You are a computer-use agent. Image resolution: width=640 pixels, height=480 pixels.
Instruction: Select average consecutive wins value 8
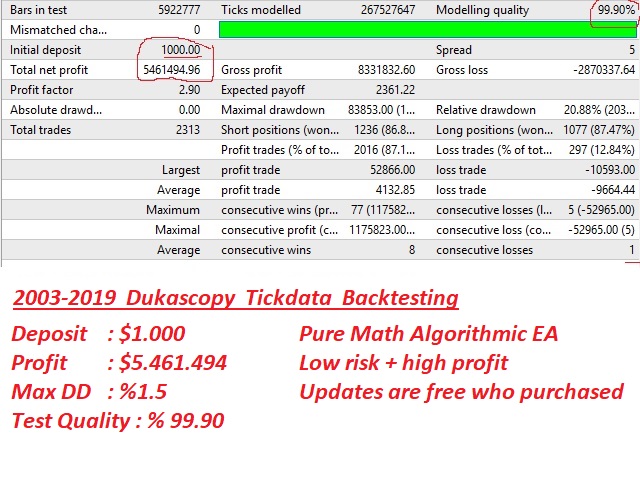[412, 250]
